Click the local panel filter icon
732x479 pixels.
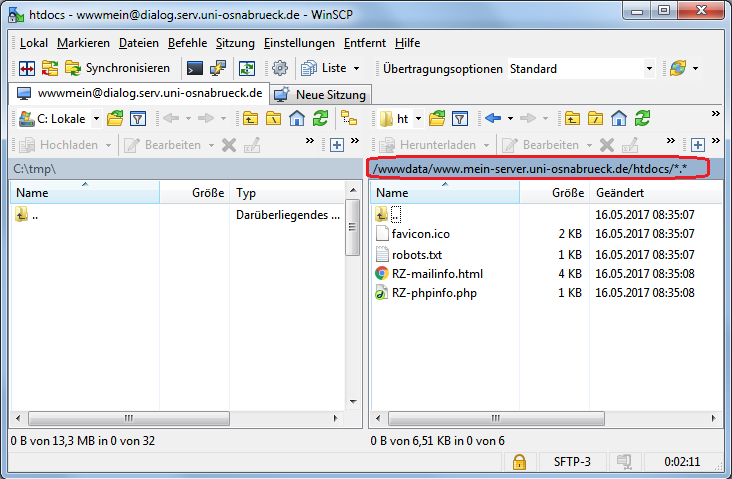pos(138,118)
